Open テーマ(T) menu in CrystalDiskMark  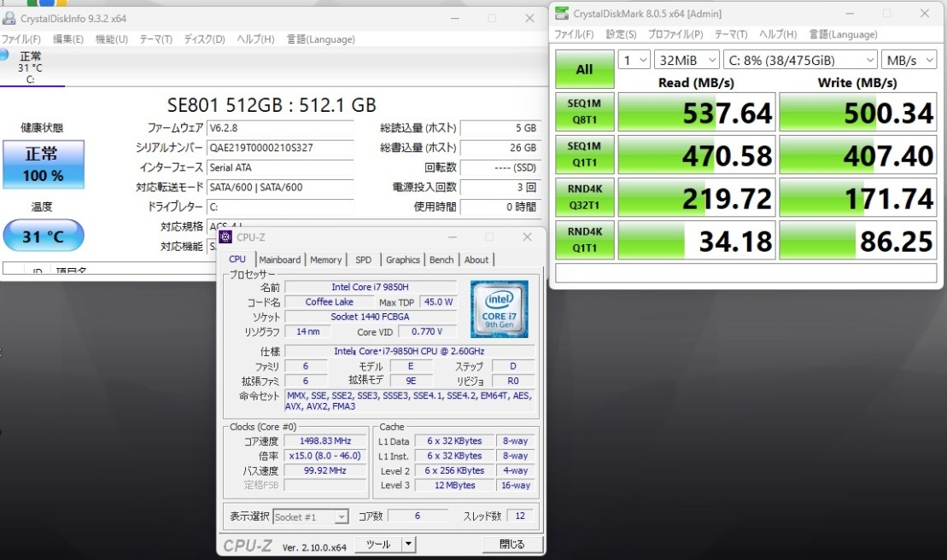coord(731,34)
